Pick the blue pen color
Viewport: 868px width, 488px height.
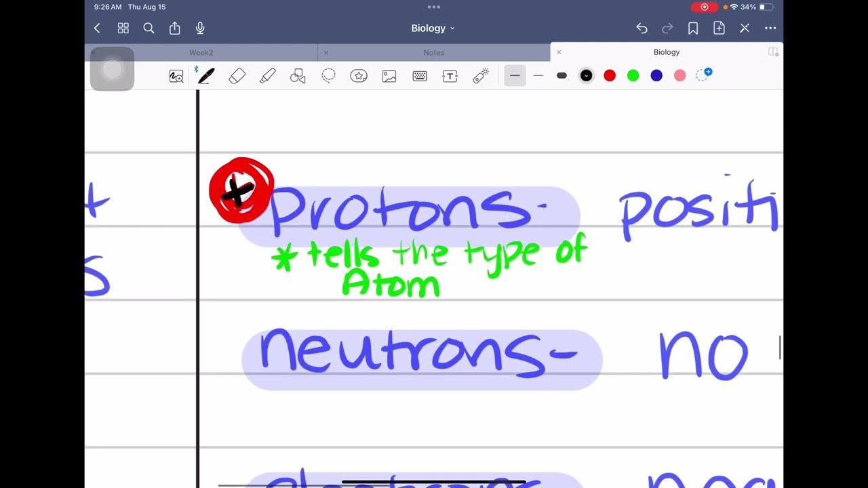656,75
